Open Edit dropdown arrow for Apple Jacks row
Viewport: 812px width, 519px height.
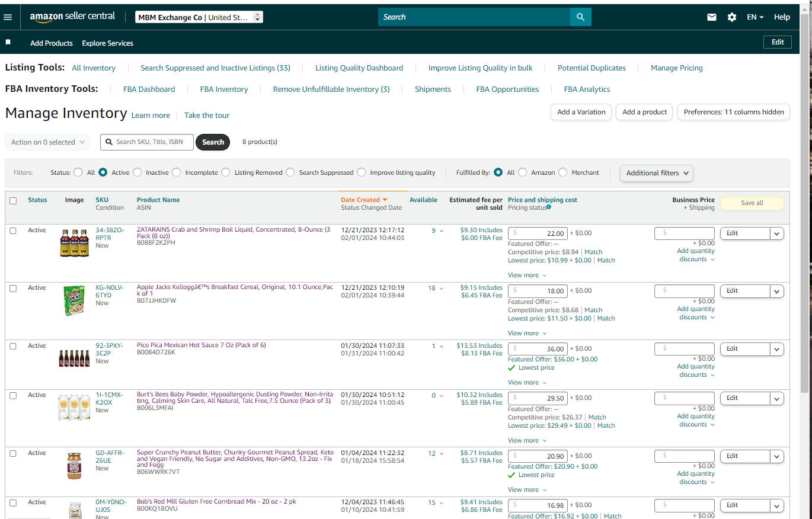point(777,291)
